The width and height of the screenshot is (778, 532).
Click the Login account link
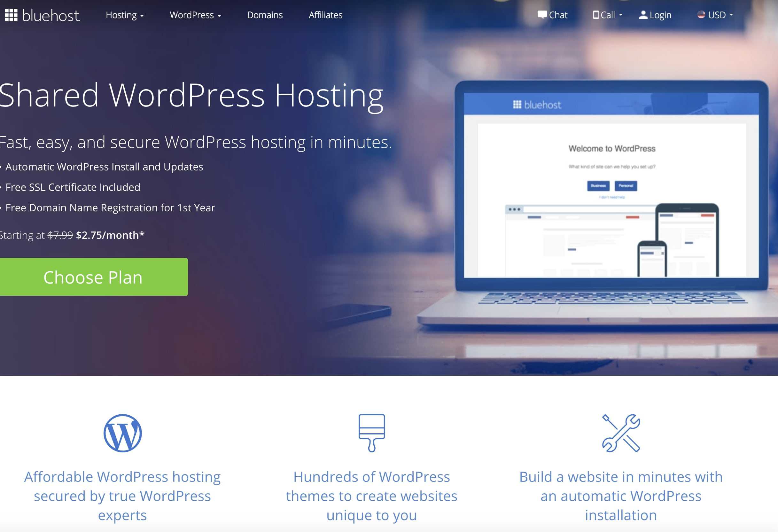coord(655,15)
